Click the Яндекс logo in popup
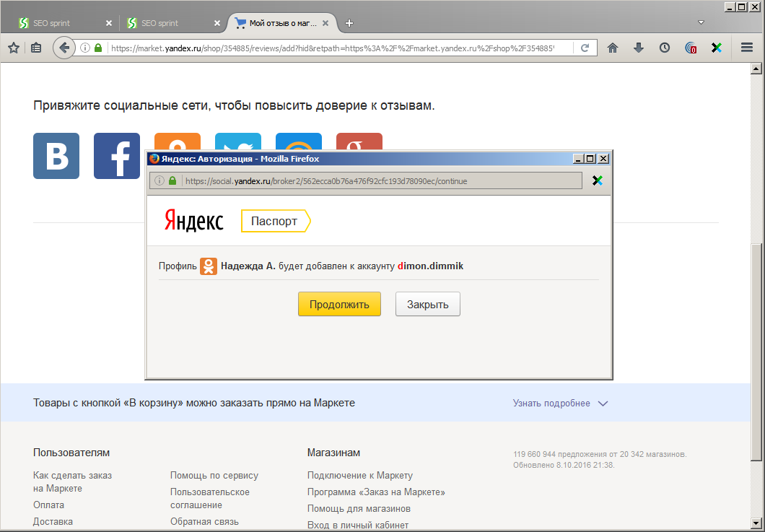The image size is (765, 532). coord(194,221)
